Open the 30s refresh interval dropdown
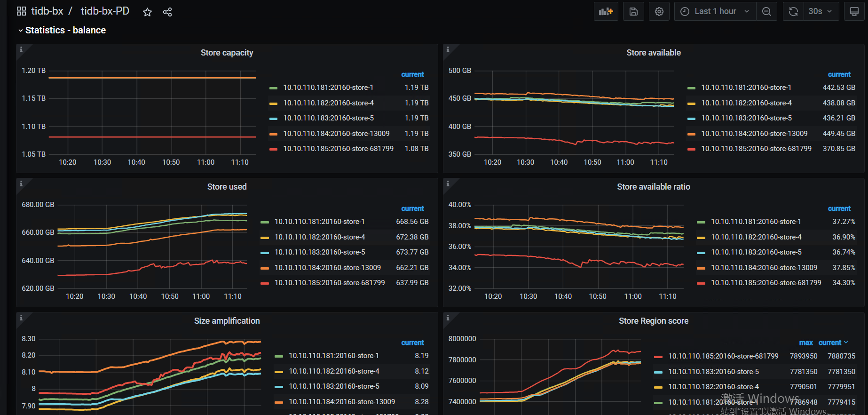The image size is (868, 415). tap(821, 11)
